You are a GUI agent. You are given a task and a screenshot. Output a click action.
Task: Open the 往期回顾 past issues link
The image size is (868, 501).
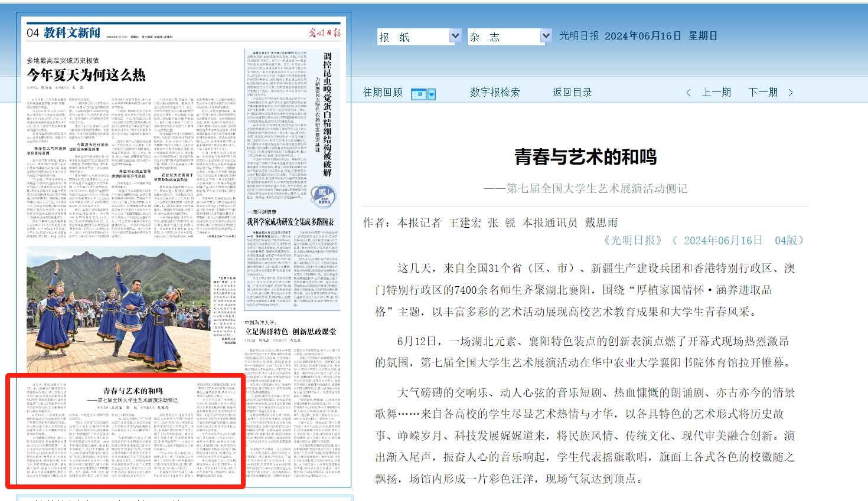(x=383, y=93)
